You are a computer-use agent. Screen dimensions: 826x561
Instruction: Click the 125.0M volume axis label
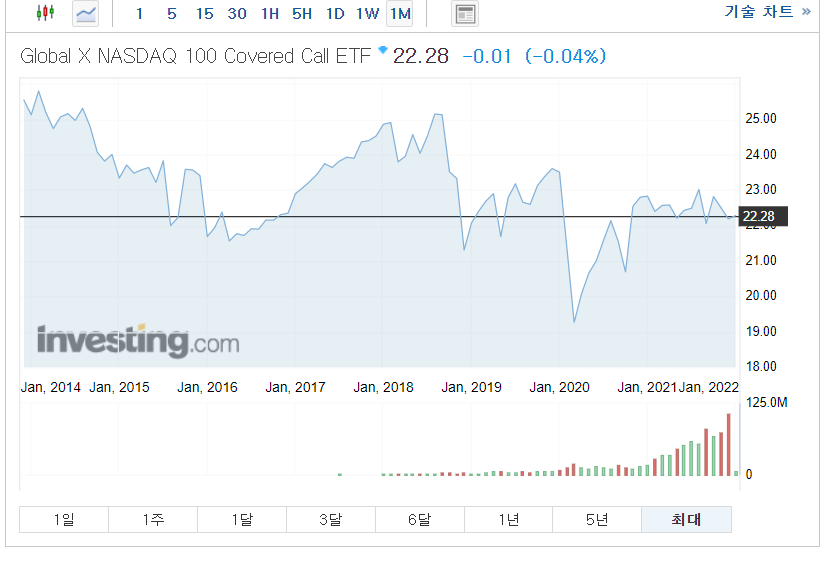pos(766,402)
